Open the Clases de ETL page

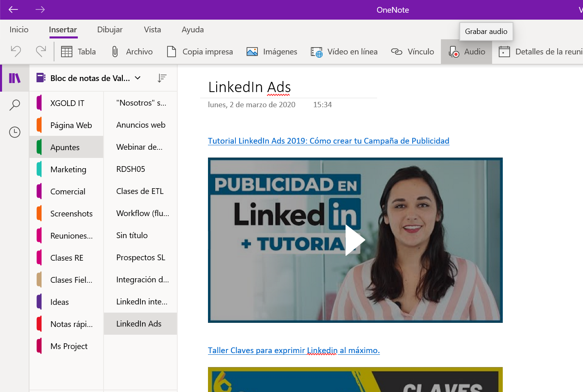[140, 191]
